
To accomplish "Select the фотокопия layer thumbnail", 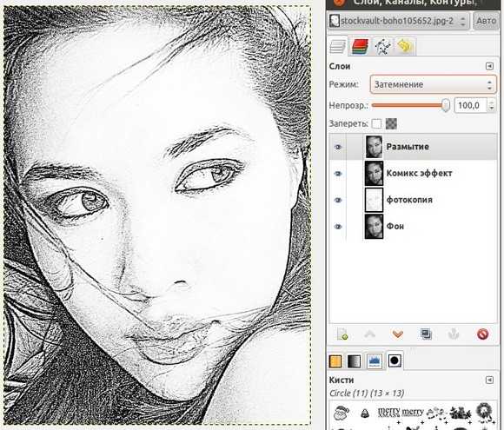I will 374,200.
